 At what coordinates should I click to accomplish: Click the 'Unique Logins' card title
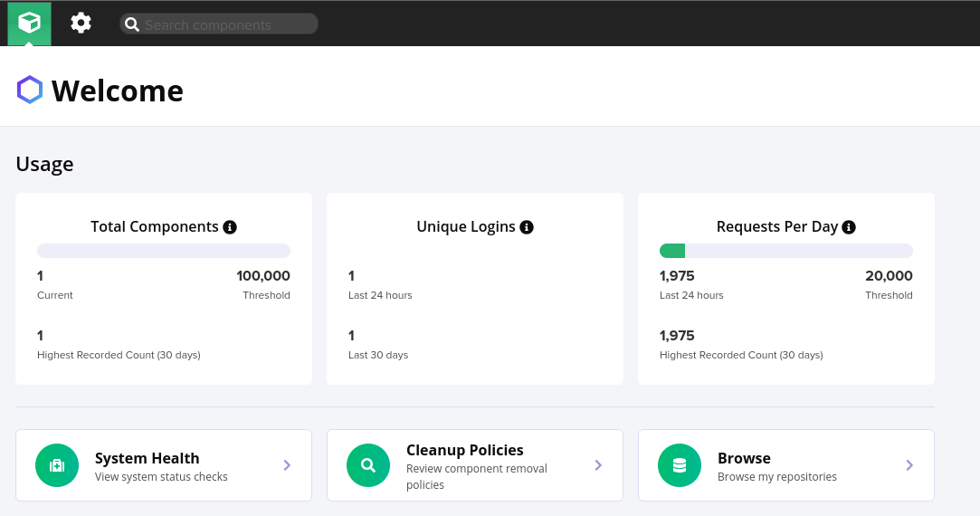[x=466, y=227]
